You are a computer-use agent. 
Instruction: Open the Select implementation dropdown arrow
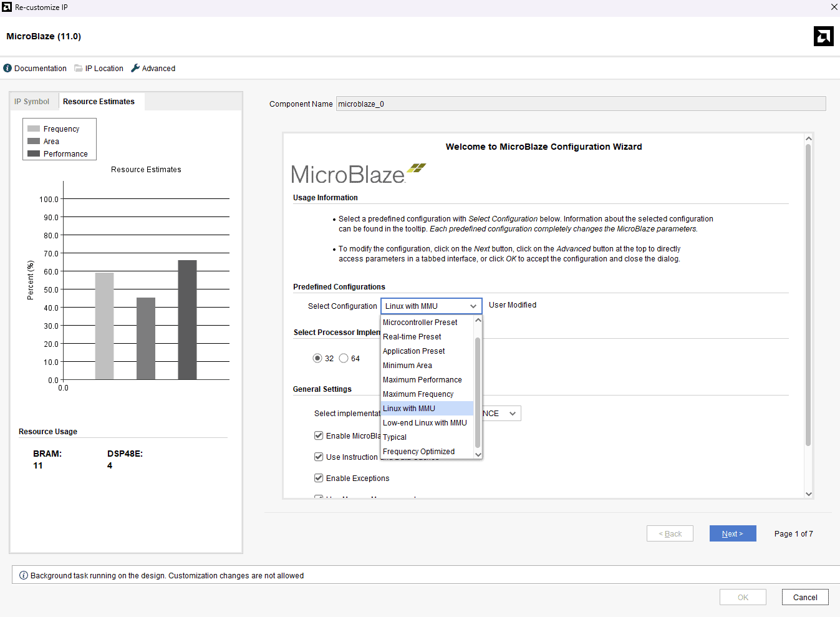click(x=513, y=413)
